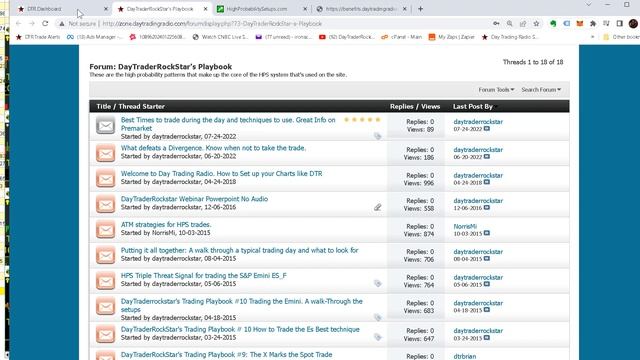
Task: Go back with the browser back arrow
Action: [19, 24]
